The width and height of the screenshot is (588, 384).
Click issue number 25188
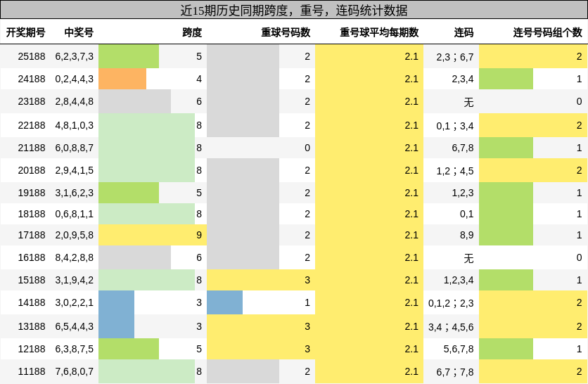[32, 57]
